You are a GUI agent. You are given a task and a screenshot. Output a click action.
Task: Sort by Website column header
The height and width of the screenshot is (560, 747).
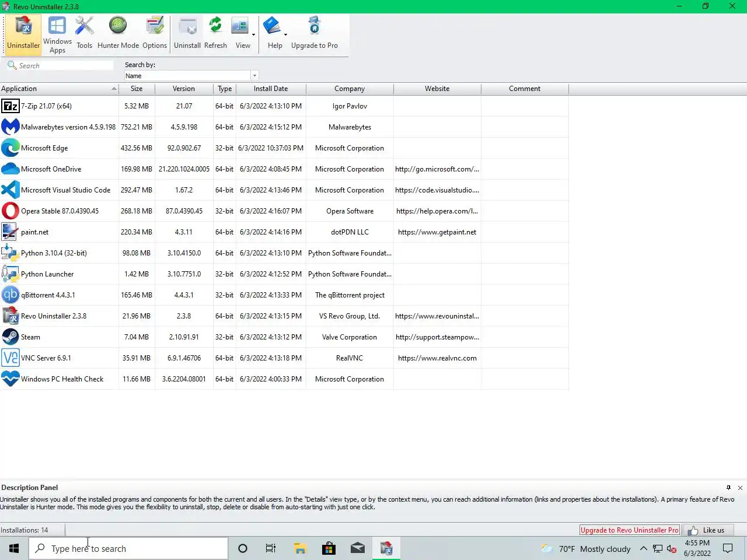point(437,89)
